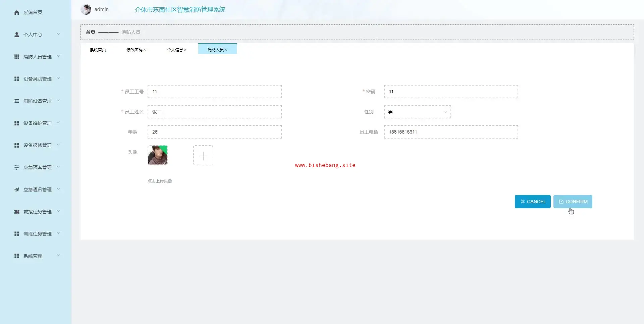Expand the 消防人员管理 chevron
This screenshot has width=644, height=324.
click(58, 56)
